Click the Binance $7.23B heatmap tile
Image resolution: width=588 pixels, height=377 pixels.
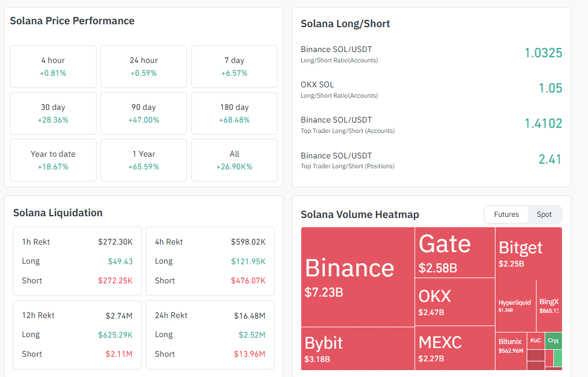click(x=358, y=277)
